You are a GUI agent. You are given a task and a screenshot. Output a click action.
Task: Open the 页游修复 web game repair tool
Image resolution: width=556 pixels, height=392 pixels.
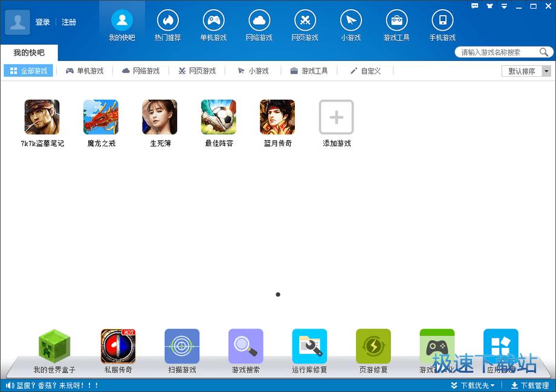click(x=373, y=347)
